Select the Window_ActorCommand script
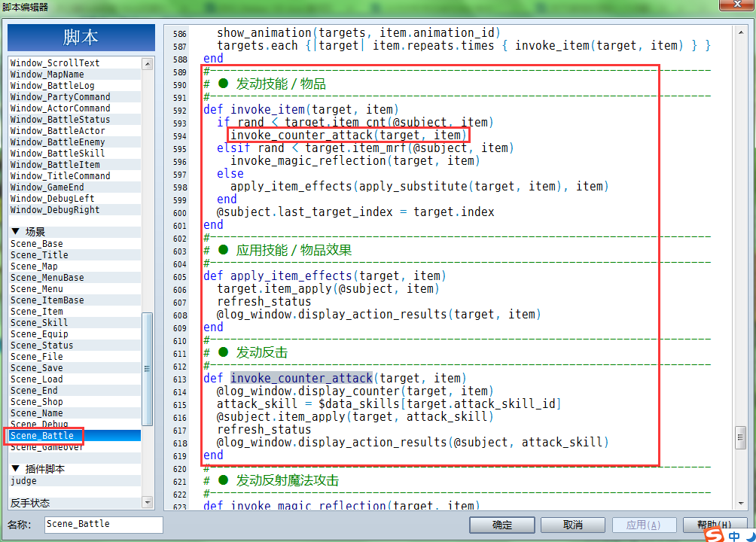756x542 pixels. [x=75, y=108]
